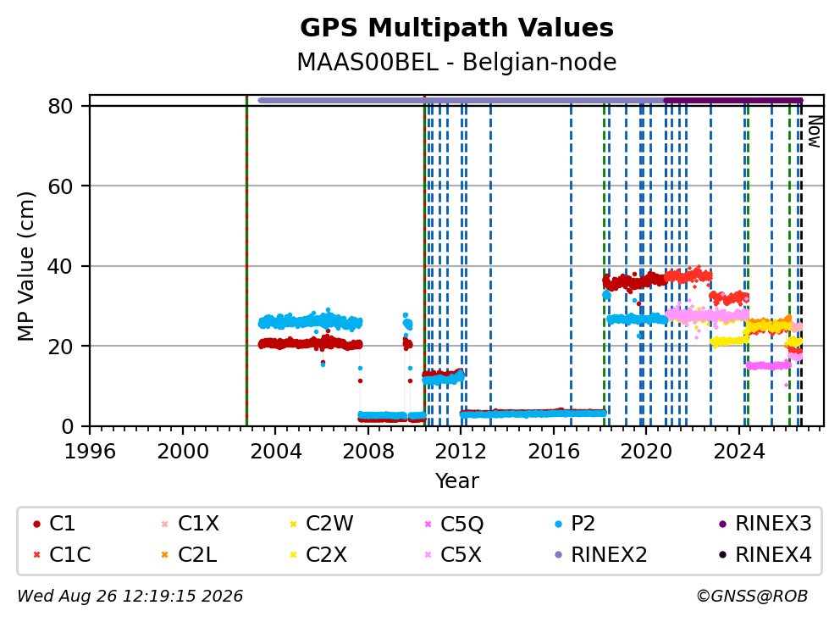Click the C1C red cross legend marker
The image size is (840, 622).
[36, 555]
